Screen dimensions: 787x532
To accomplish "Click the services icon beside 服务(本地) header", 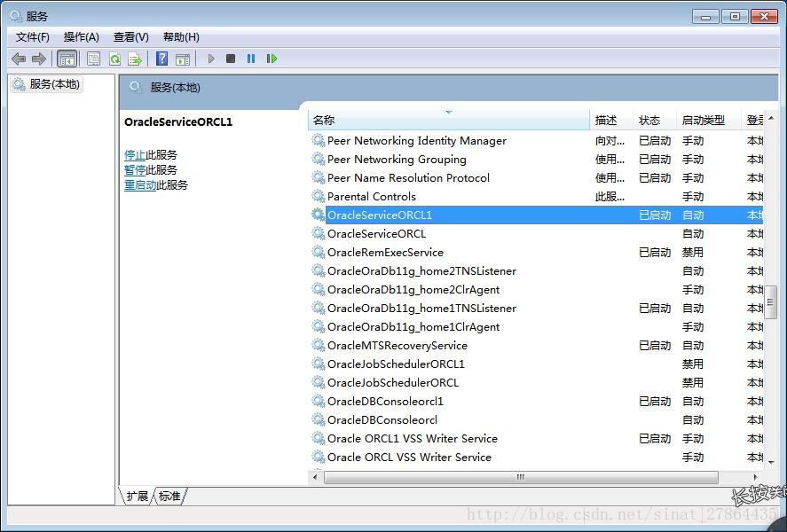I will [136, 88].
